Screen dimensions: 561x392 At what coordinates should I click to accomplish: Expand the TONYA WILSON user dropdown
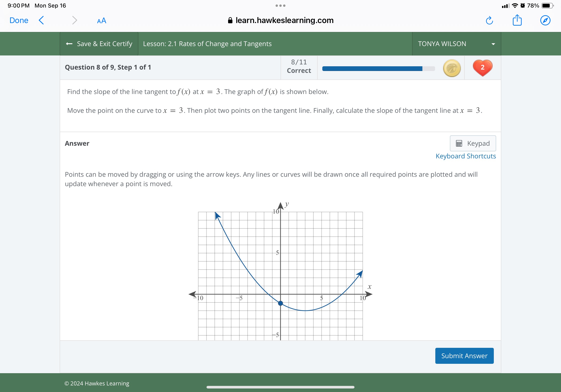(456, 44)
